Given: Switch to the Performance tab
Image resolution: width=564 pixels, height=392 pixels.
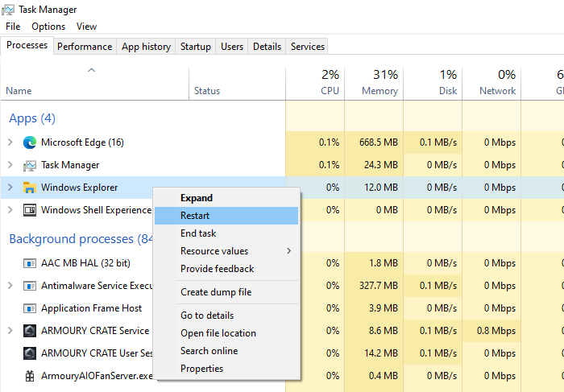Looking at the screenshot, I should pos(85,47).
